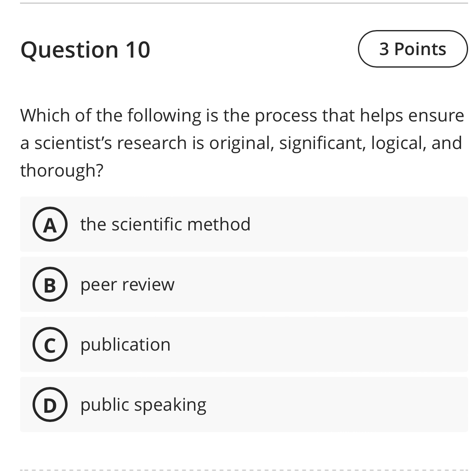Click the circled D icon
Viewport: 476px width, 475px height.
[x=50, y=404]
